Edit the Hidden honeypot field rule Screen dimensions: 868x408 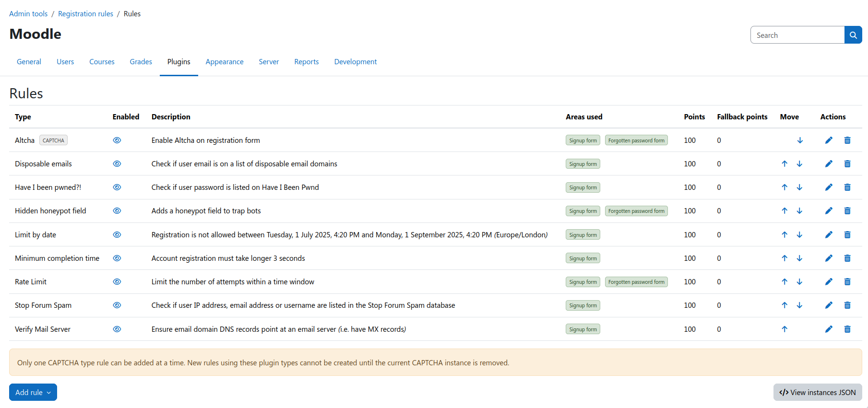click(x=829, y=211)
